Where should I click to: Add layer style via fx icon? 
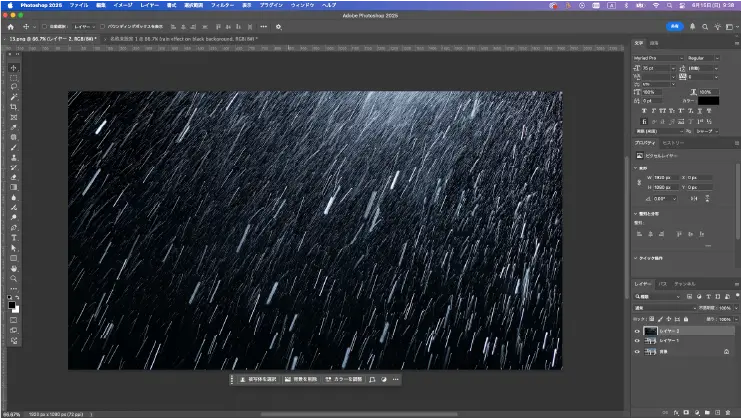coord(676,412)
